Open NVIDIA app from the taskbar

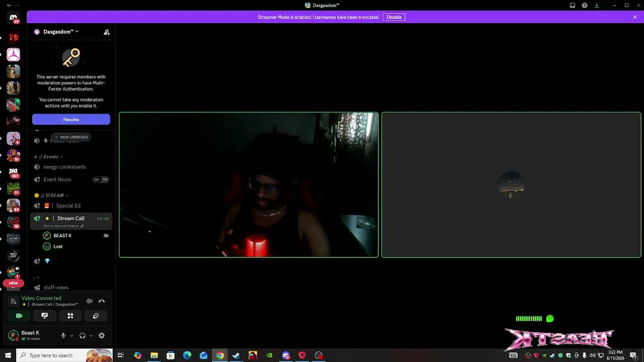coord(269,355)
